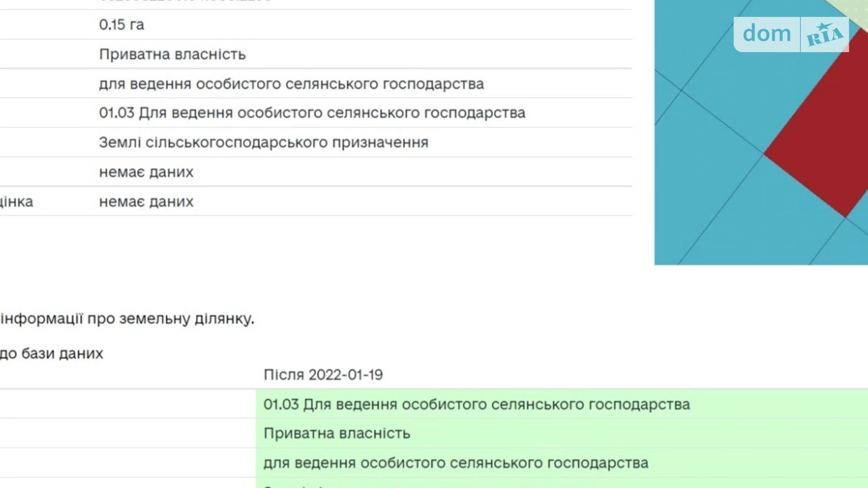Click green-row '01.03 Для ведення особистого селянського господарства'

(x=477, y=404)
